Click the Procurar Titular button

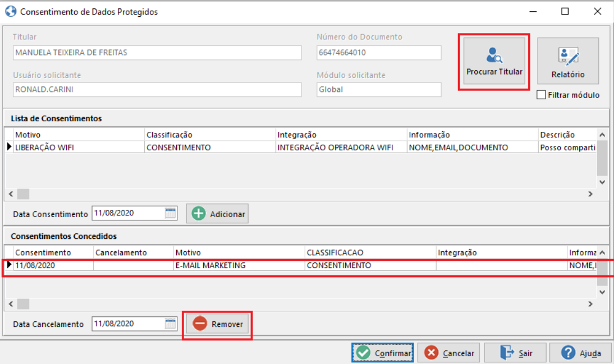tap(494, 61)
